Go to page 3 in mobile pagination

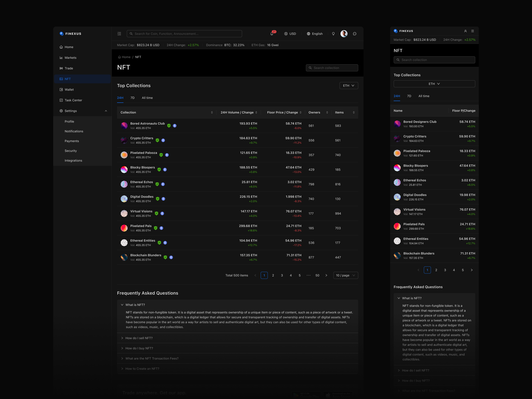click(x=445, y=270)
